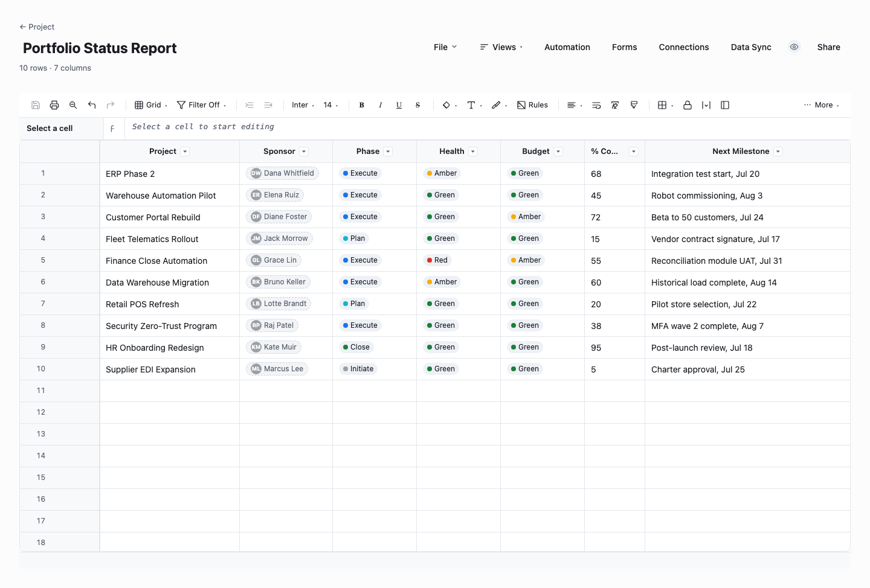Open the Sponsor column header dropdown

[x=304, y=152]
